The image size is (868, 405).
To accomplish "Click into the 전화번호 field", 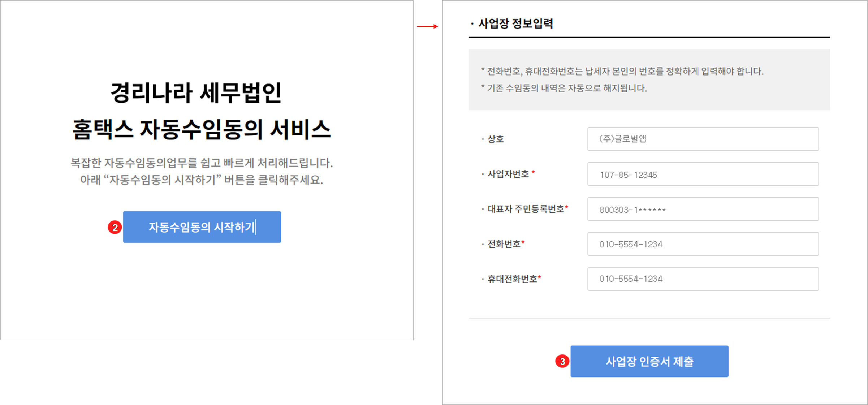I will 703,244.
